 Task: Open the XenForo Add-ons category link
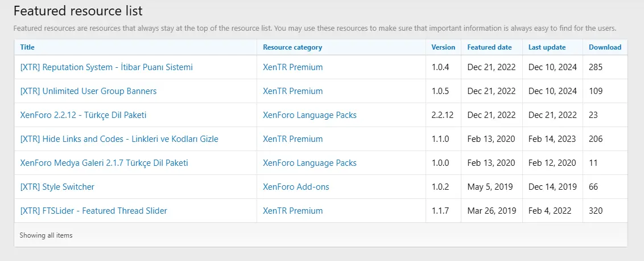[x=296, y=186]
